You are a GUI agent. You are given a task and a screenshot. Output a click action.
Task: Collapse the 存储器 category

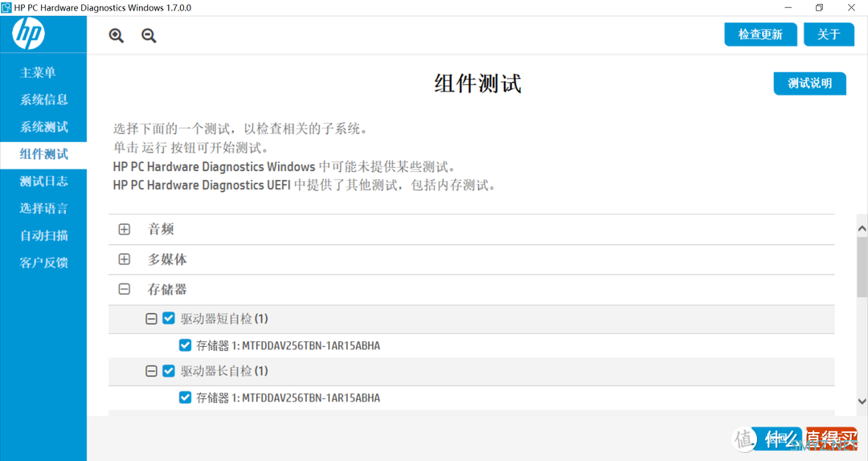(125, 289)
